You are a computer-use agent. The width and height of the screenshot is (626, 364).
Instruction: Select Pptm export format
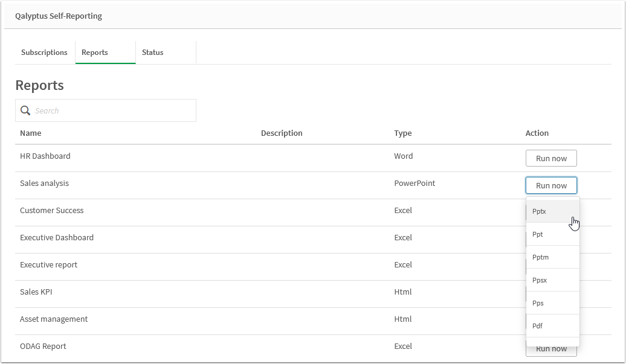pos(539,257)
